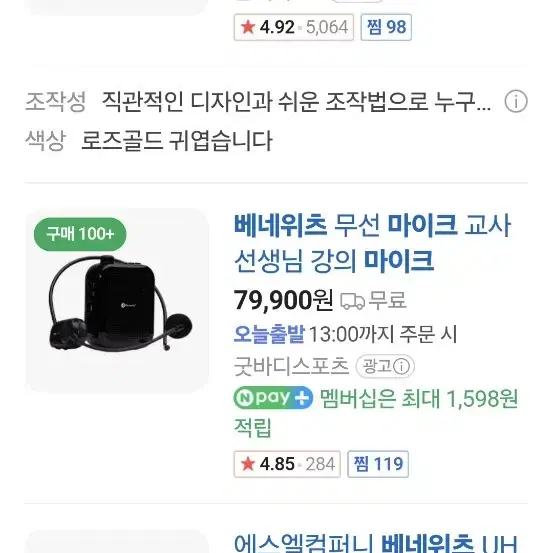The height and width of the screenshot is (553, 553).
Task: Open 베네위츠 무선 마이크 product title
Action: pyautogui.click(x=372, y=243)
